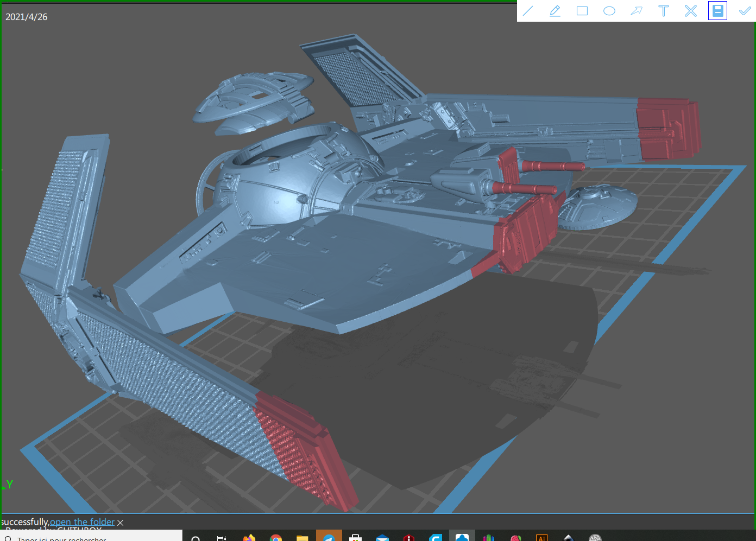Open Microsoft Store from the taskbar

[356, 537]
